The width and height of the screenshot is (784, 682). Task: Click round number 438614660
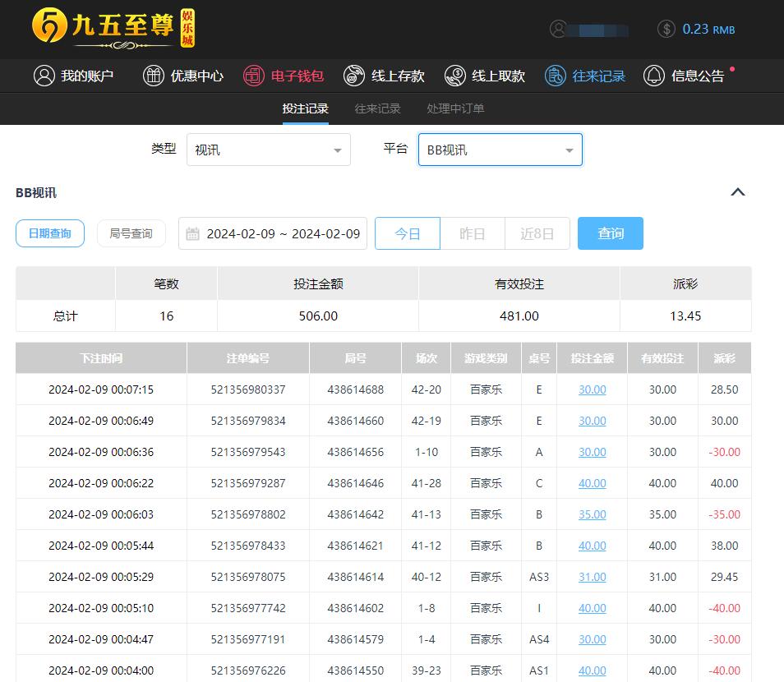coord(356,421)
